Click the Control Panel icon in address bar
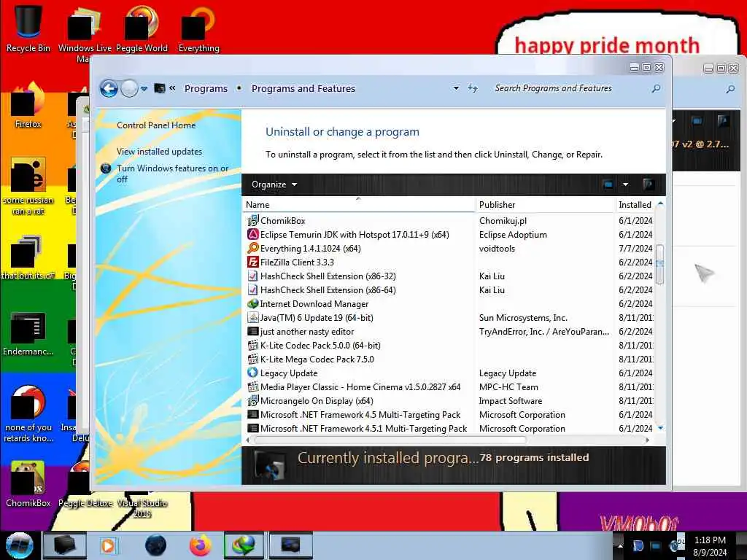 click(x=160, y=88)
